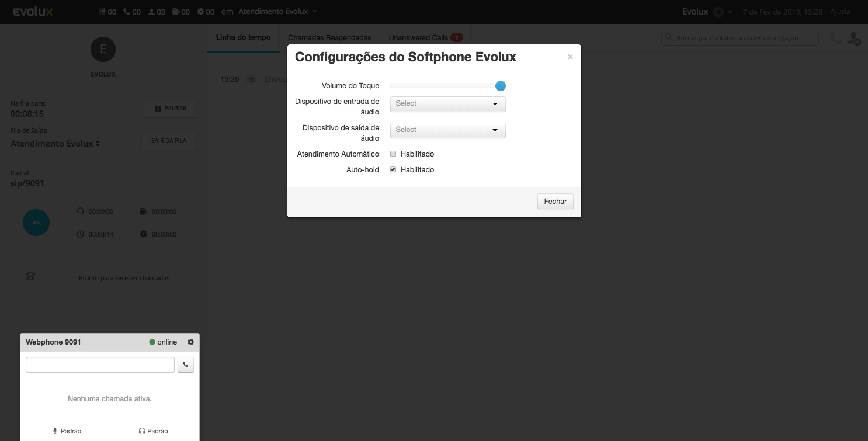
Task: Click the Sair da Fila button
Action: click(x=169, y=141)
